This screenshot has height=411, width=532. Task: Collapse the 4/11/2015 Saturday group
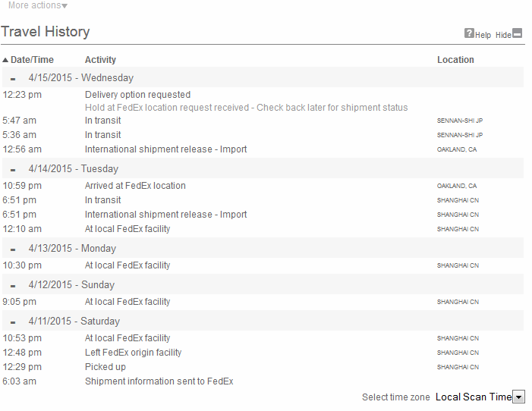[x=13, y=322]
